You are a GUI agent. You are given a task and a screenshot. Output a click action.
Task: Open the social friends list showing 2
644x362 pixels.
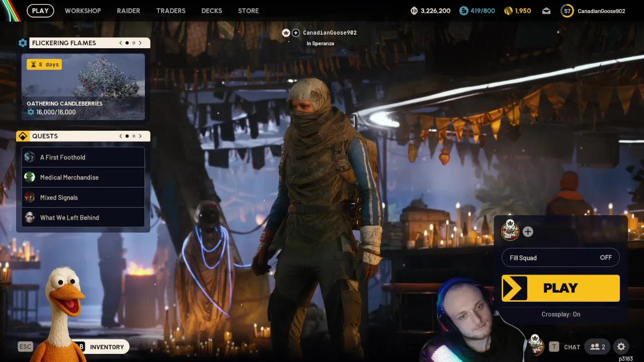598,347
